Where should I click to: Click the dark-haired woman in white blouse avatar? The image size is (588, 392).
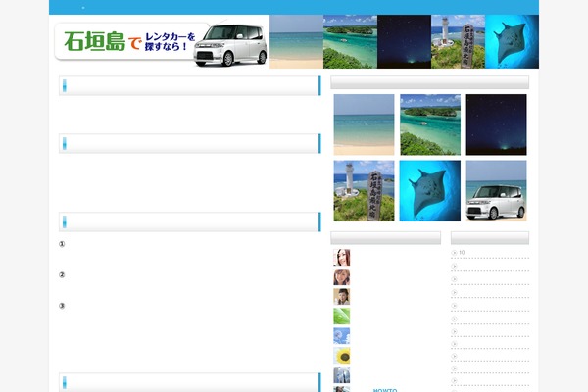(342, 296)
